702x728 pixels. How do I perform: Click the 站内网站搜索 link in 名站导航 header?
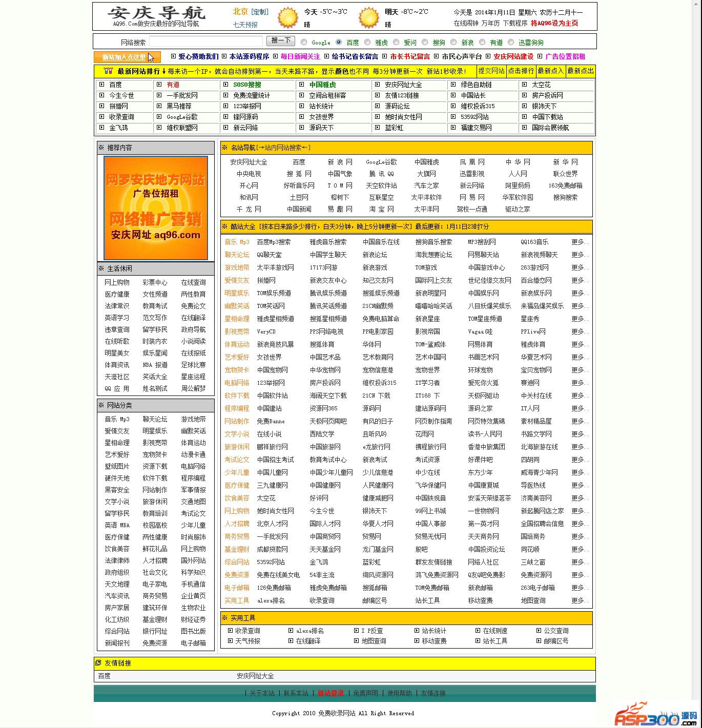[283, 148]
